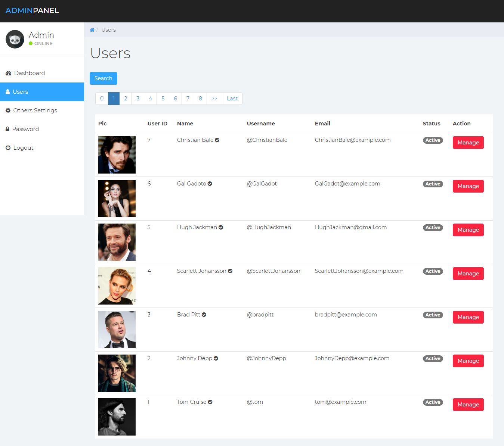The width and height of the screenshot is (504, 446).
Task: Click the verified badge next to Christian Bale
Action: (x=217, y=140)
